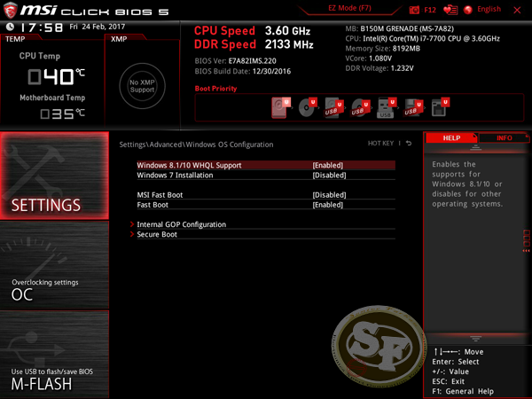Click the Settings\Advanced\Windows OS Configuration breadcrumb
The height and width of the screenshot is (399, 532).
196,145
